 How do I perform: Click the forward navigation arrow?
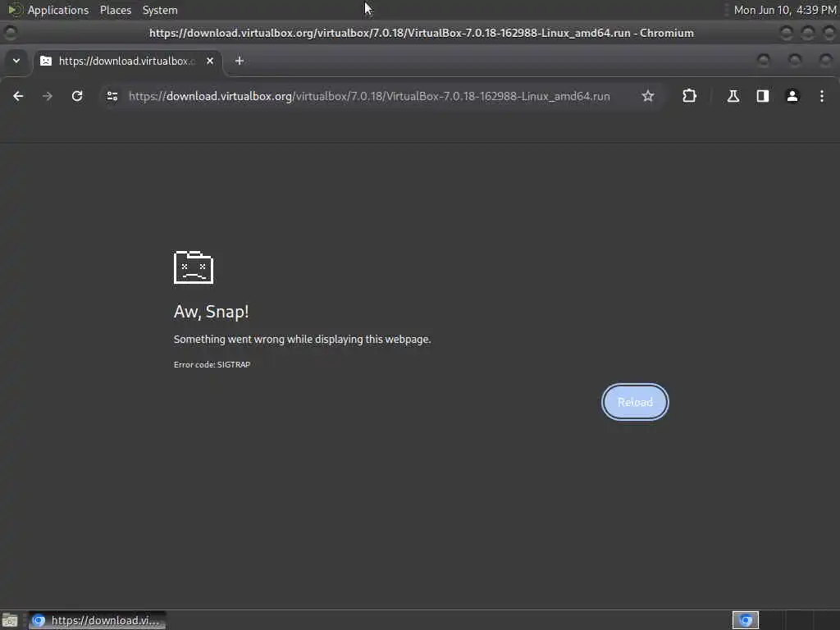pyautogui.click(x=48, y=96)
